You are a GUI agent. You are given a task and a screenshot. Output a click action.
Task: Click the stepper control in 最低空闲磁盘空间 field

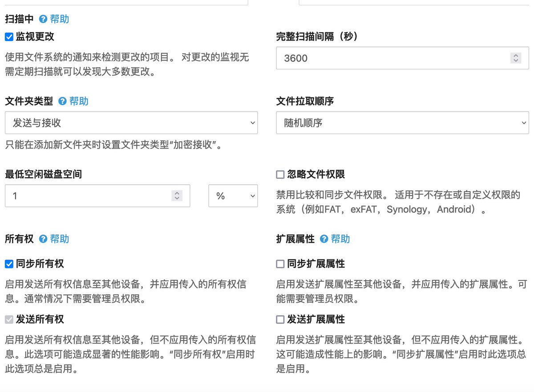[176, 195]
